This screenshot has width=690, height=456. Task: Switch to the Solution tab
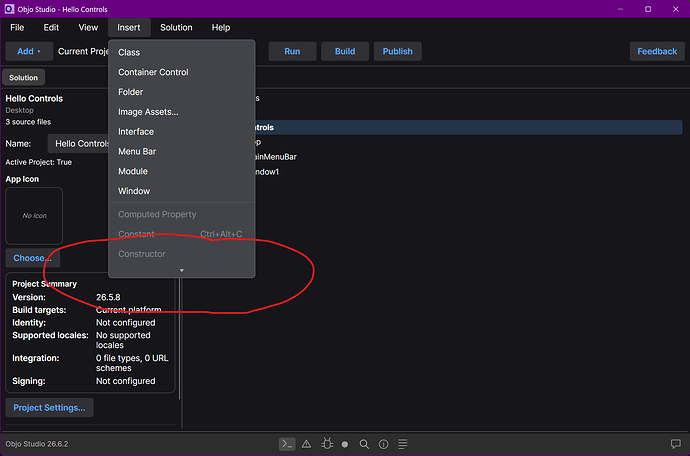tap(23, 77)
